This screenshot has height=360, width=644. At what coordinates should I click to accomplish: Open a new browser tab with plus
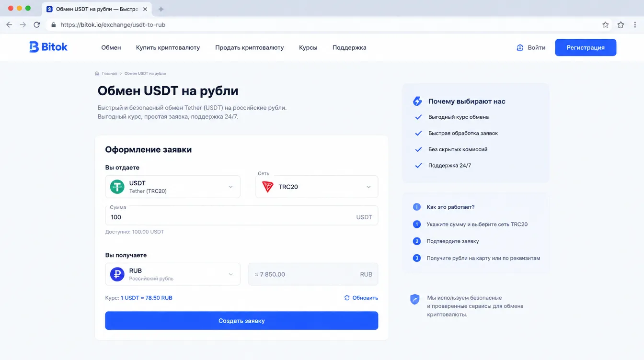(x=161, y=9)
